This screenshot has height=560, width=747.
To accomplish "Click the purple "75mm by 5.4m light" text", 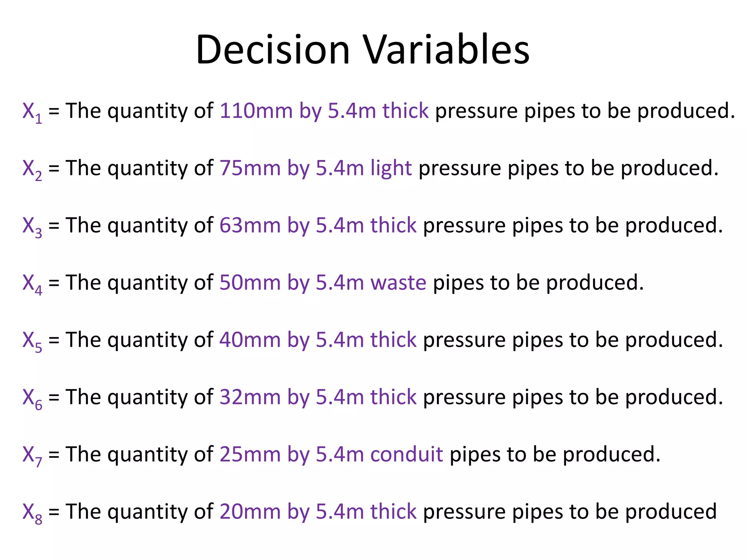I will (x=316, y=168).
